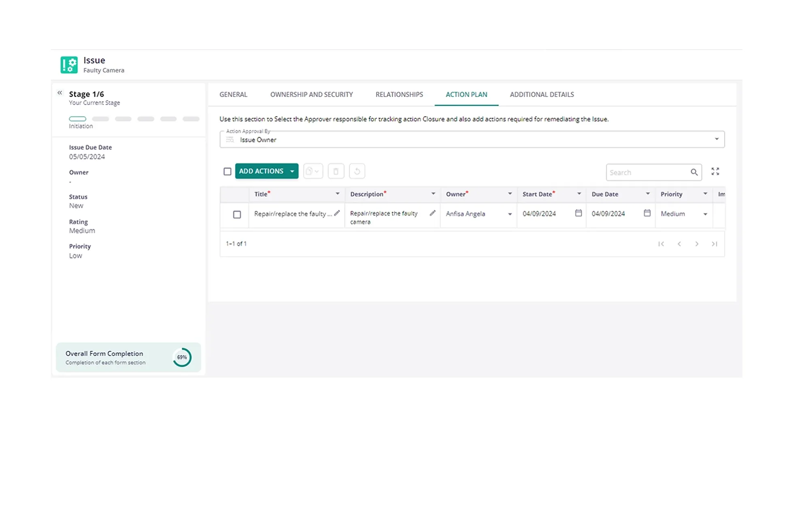Edit the action title with pencil icon
This screenshot has height=532, width=800.
coord(337,213)
